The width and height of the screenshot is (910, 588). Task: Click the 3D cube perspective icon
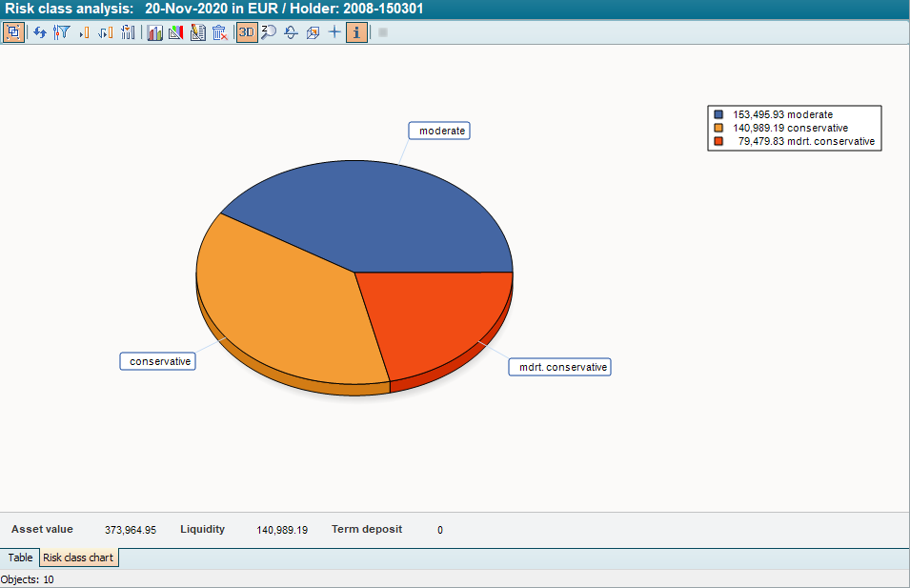click(x=313, y=32)
